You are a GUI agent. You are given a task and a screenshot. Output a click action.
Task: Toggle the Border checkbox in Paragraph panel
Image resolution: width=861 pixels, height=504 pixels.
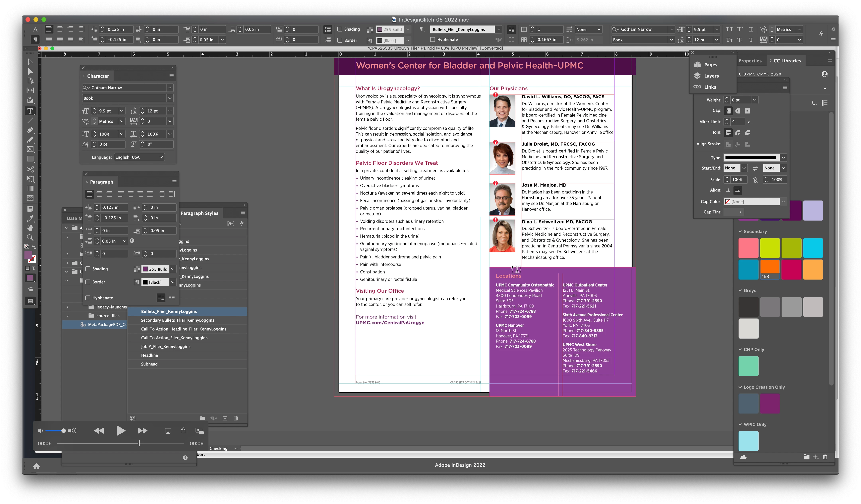point(88,282)
